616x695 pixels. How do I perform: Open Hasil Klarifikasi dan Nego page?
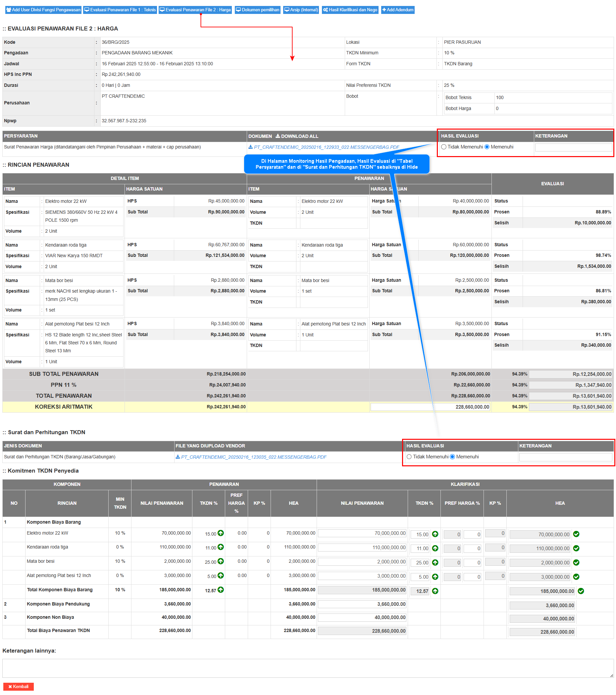(350, 10)
